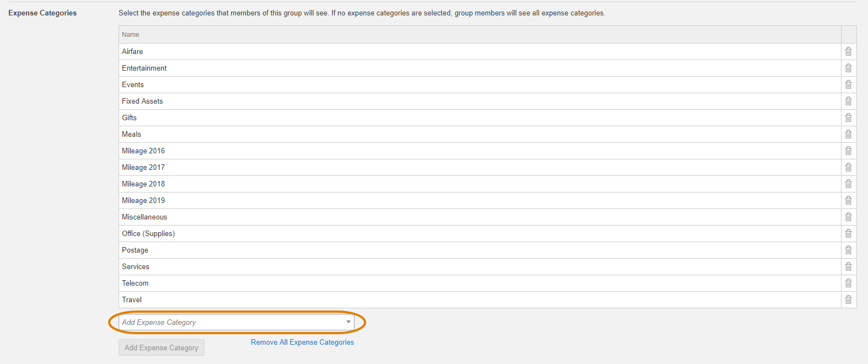
Task: Delete the Fixed Assets category
Action: click(848, 101)
